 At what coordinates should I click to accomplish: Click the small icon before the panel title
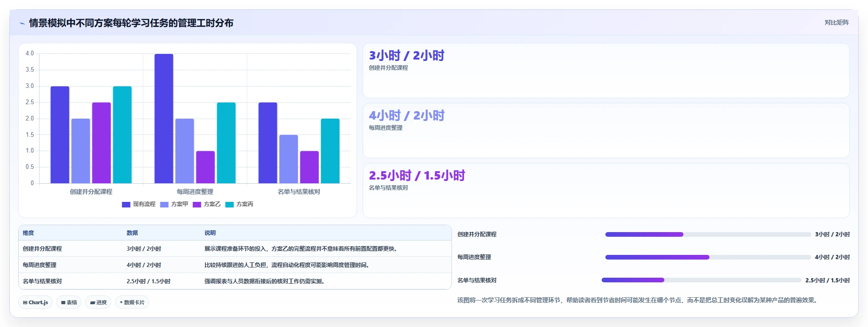[x=22, y=23]
